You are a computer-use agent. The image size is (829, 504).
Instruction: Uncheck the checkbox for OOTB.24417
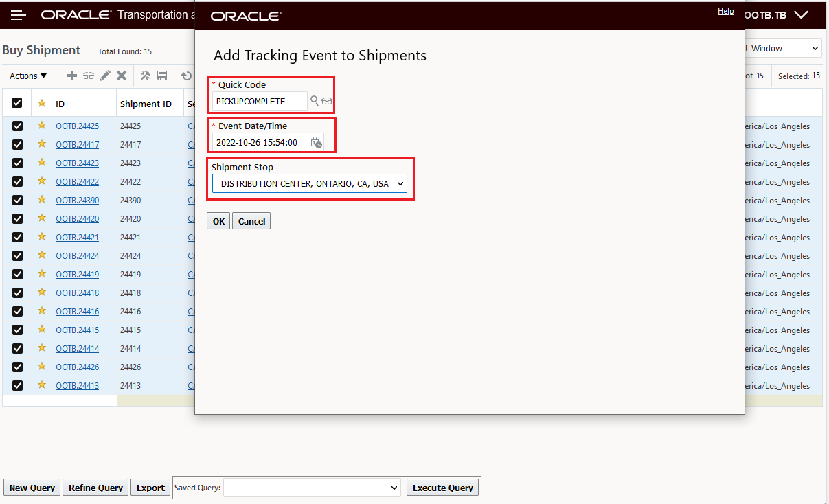tap(17, 144)
